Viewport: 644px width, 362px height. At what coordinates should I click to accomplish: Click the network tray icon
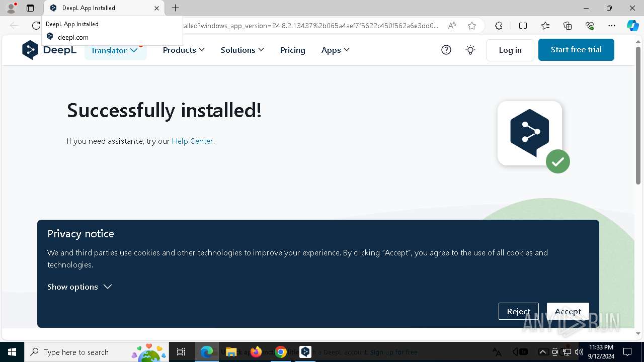[x=567, y=352]
